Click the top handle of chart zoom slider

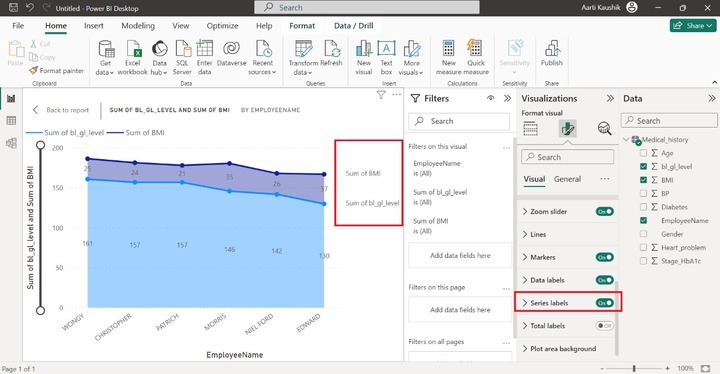[x=40, y=145]
